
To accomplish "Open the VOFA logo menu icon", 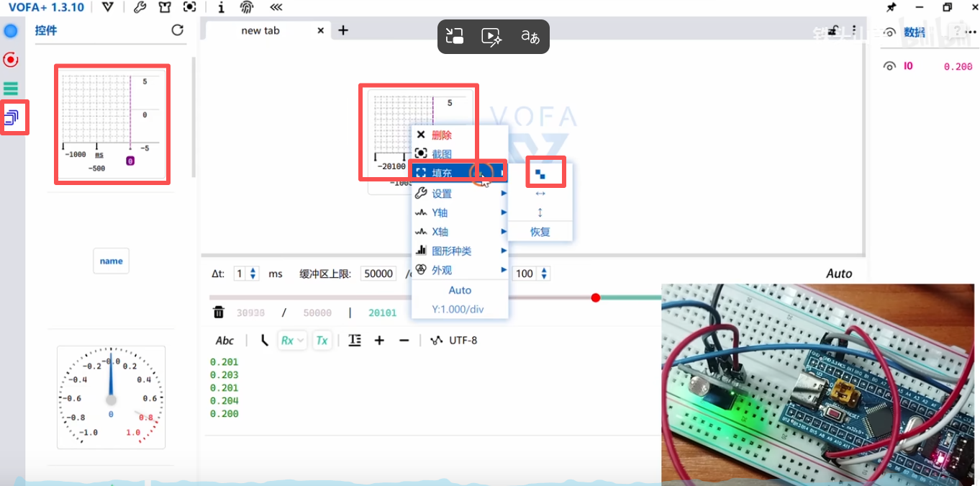I will coord(108,7).
